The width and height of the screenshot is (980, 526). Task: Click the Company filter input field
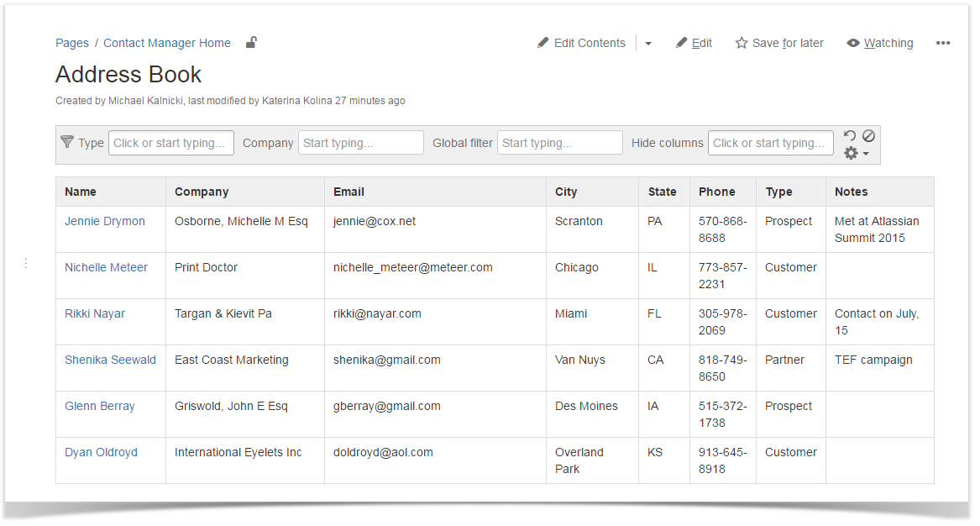[x=361, y=143]
